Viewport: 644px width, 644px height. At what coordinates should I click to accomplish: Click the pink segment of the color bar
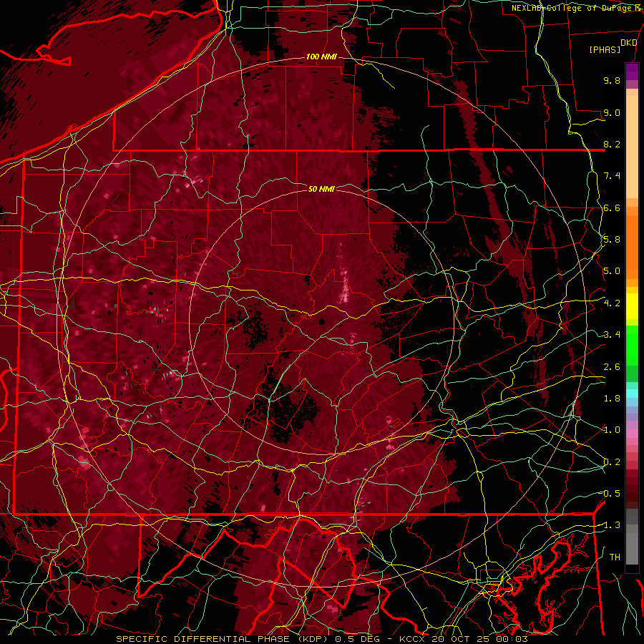(x=632, y=434)
